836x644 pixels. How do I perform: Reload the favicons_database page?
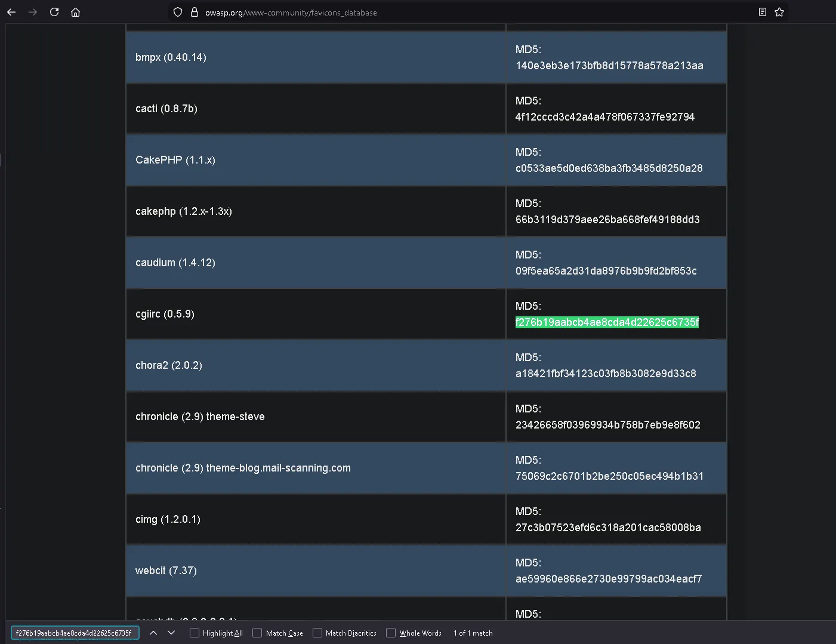tap(54, 12)
